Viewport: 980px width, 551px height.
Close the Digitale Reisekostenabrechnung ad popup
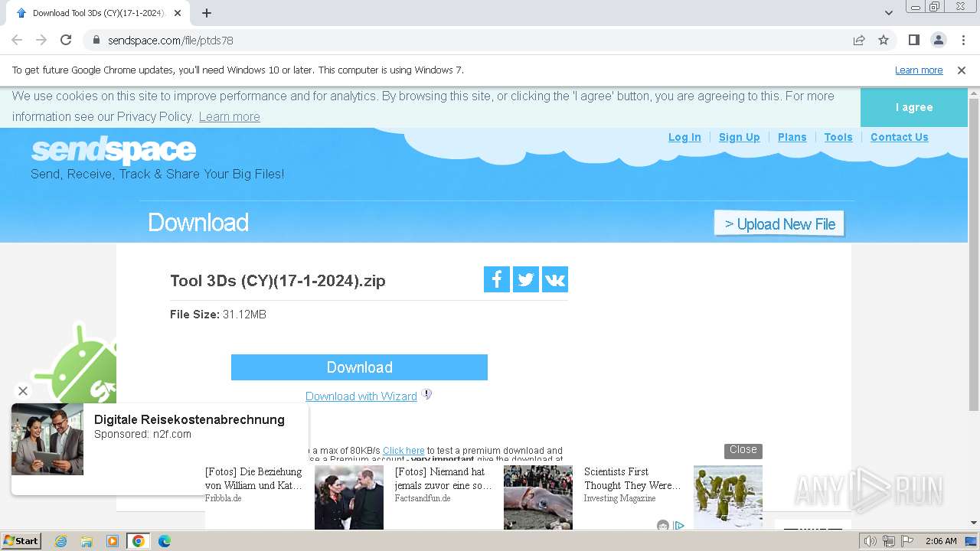click(x=23, y=391)
